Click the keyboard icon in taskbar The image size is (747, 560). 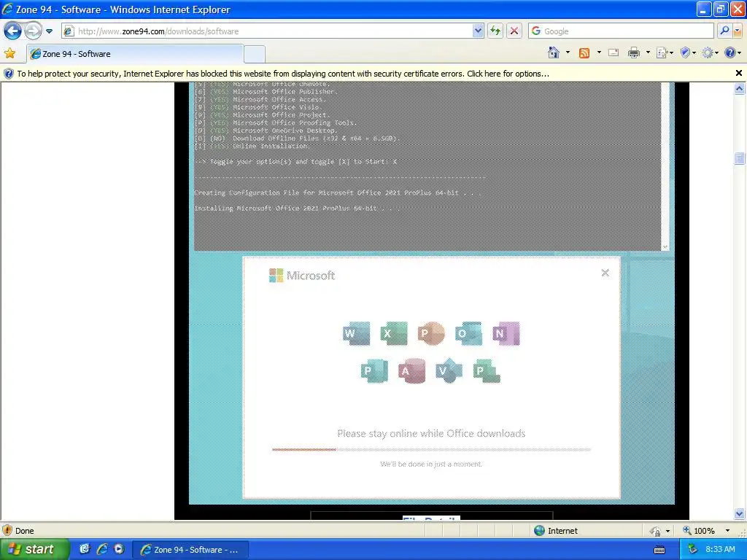pyautogui.click(x=659, y=550)
